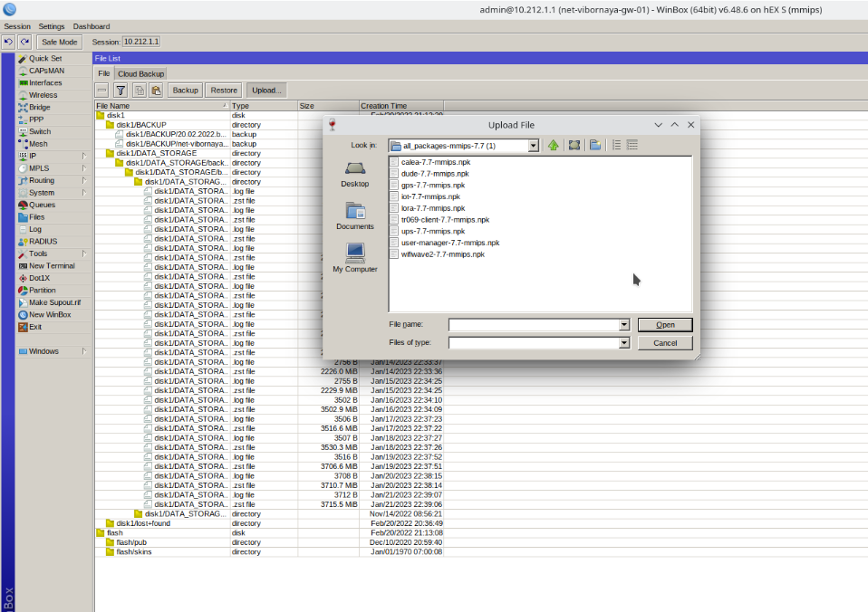868x612 pixels.
Task: Open My Computer in dialog sidebar
Action: pyautogui.click(x=355, y=257)
